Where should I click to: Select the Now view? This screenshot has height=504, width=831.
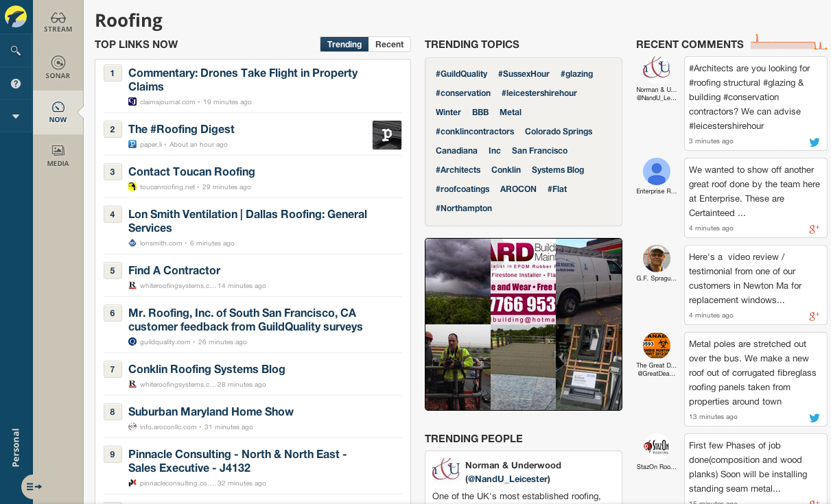[58, 112]
